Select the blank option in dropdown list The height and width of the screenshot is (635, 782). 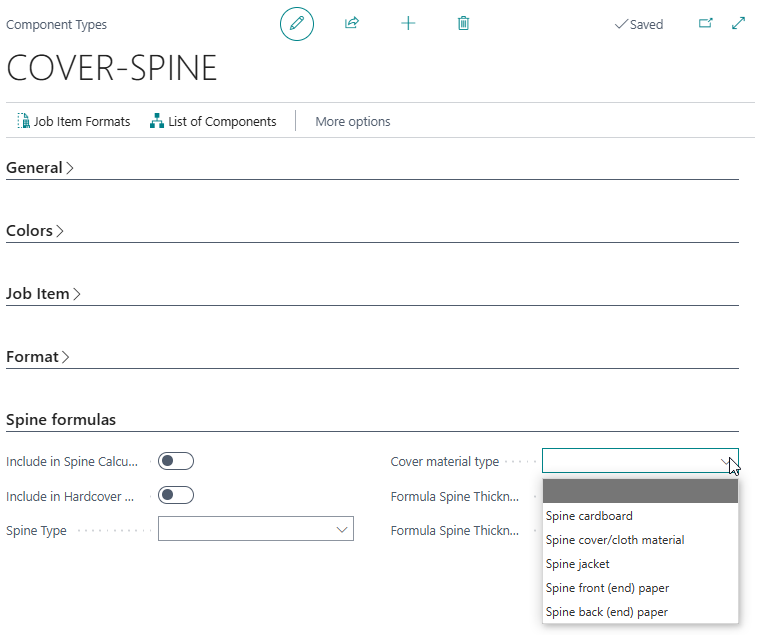click(640, 491)
